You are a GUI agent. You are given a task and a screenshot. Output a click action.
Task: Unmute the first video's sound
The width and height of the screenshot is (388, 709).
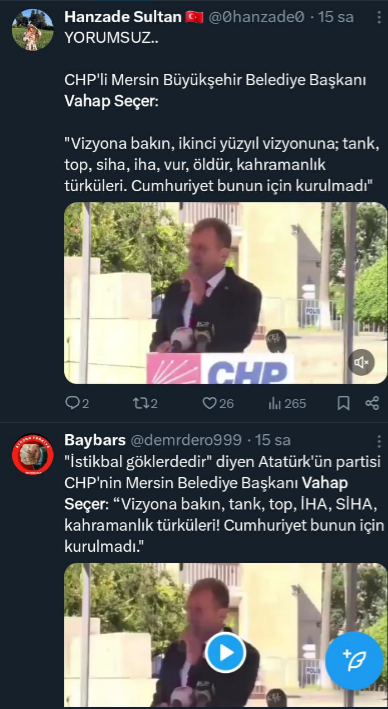coord(361,362)
